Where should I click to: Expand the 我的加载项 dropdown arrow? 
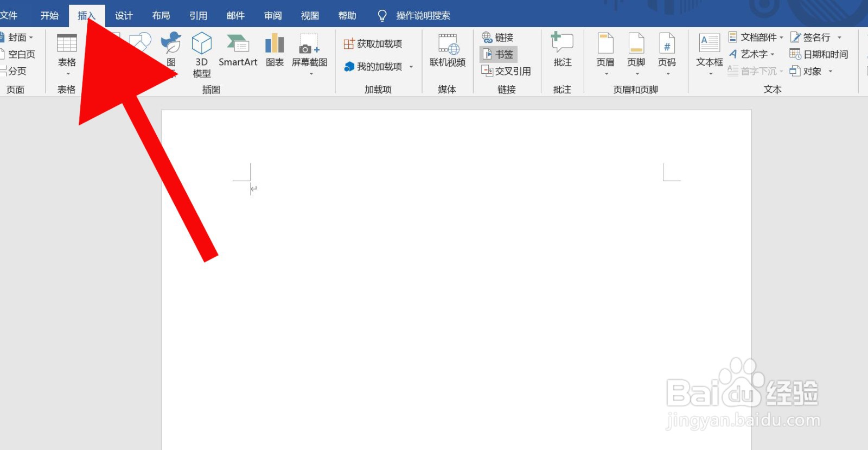(x=411, y=67)
